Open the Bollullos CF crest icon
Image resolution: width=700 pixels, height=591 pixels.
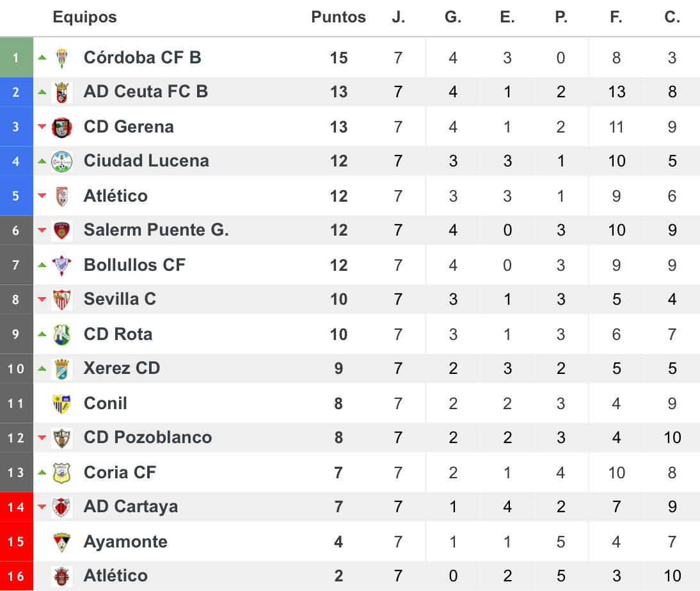[61, 265]
